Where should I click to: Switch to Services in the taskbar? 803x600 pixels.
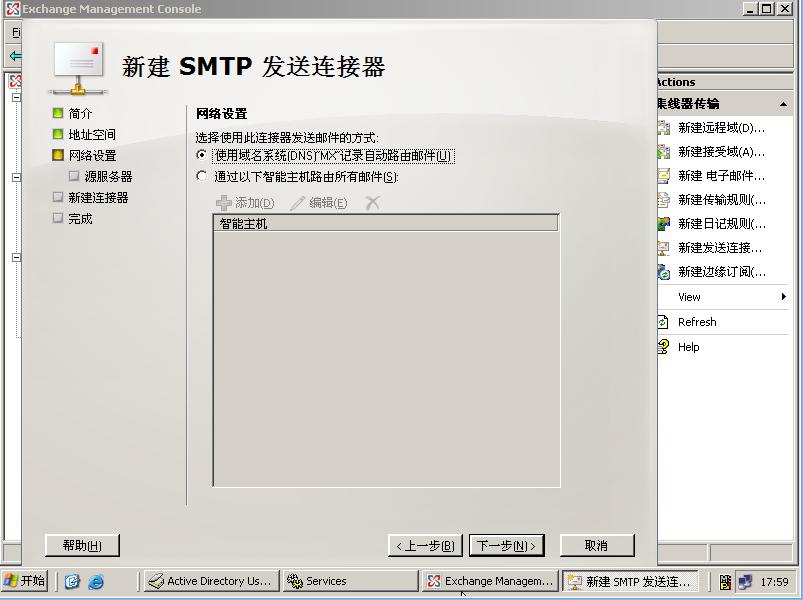349,581
